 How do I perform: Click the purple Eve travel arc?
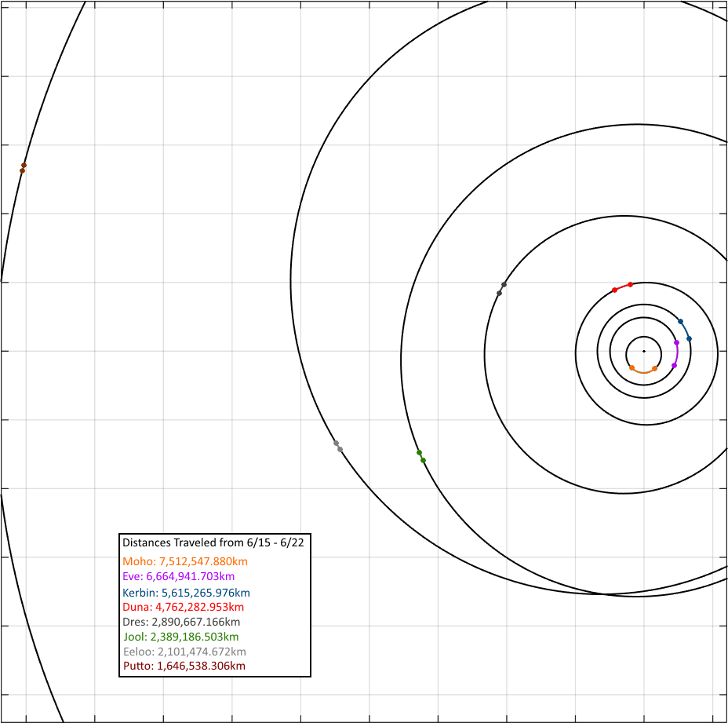(x=676, y=354)
